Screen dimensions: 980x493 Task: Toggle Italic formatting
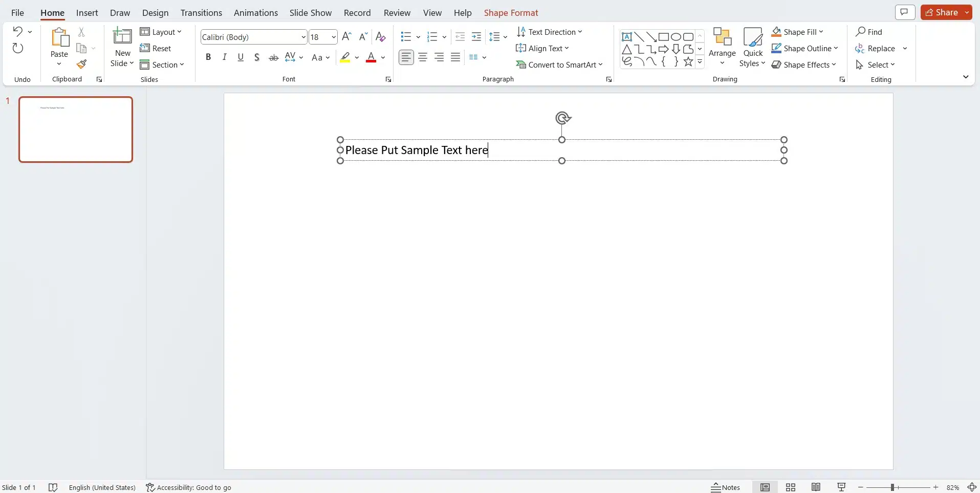(x=224, y=57)
